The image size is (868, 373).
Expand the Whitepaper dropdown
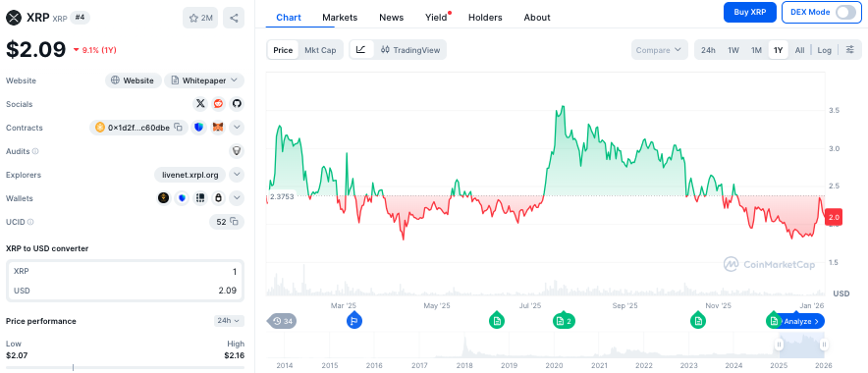point(204,80)
